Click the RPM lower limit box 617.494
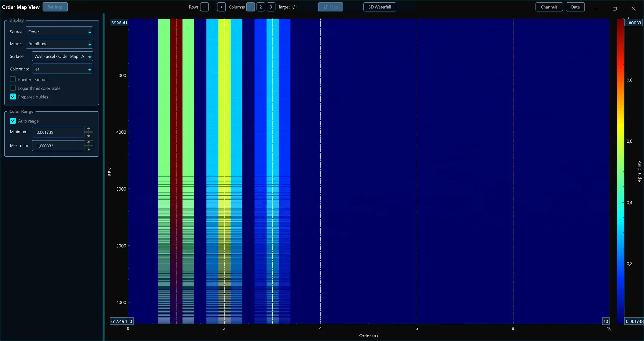The height and width of the screenshot is (341, 644). [119, 321]
